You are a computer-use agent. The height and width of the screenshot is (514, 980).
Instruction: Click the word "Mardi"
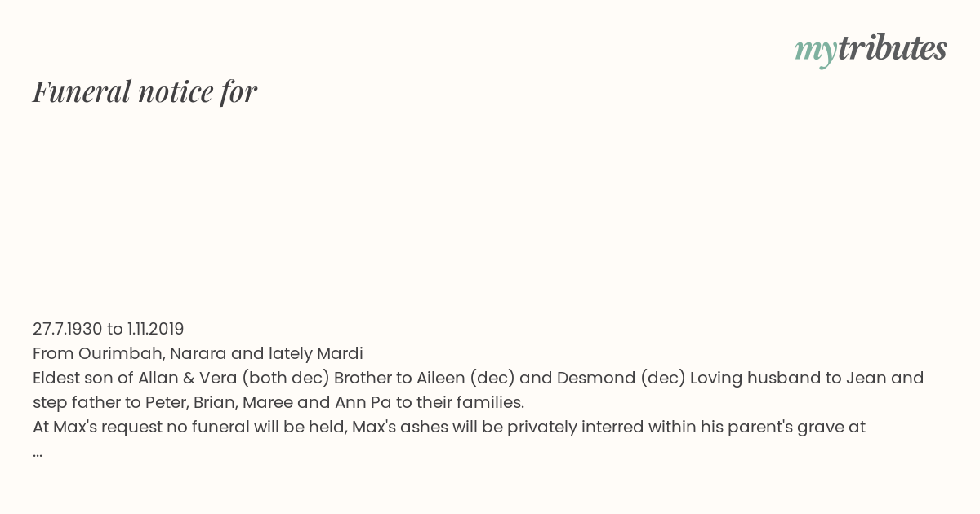pyautogui.click(x=341, y=353)
